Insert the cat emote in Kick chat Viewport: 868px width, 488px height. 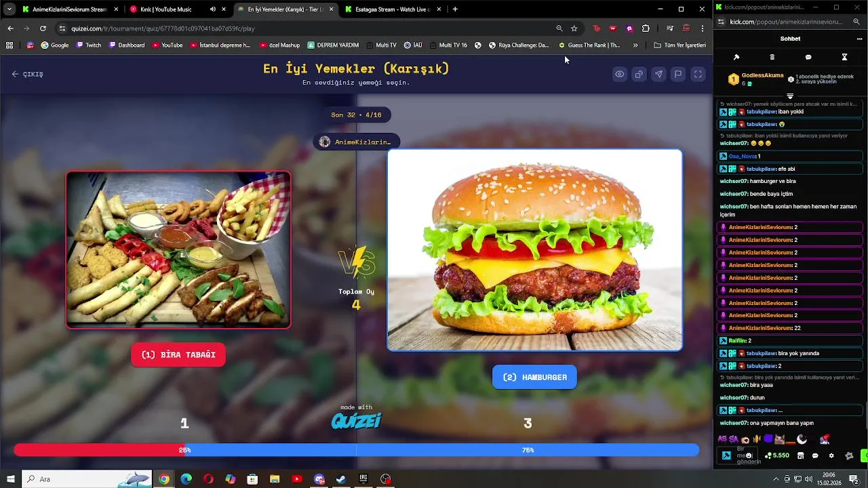pyautogui.click(x=779, y=439)
